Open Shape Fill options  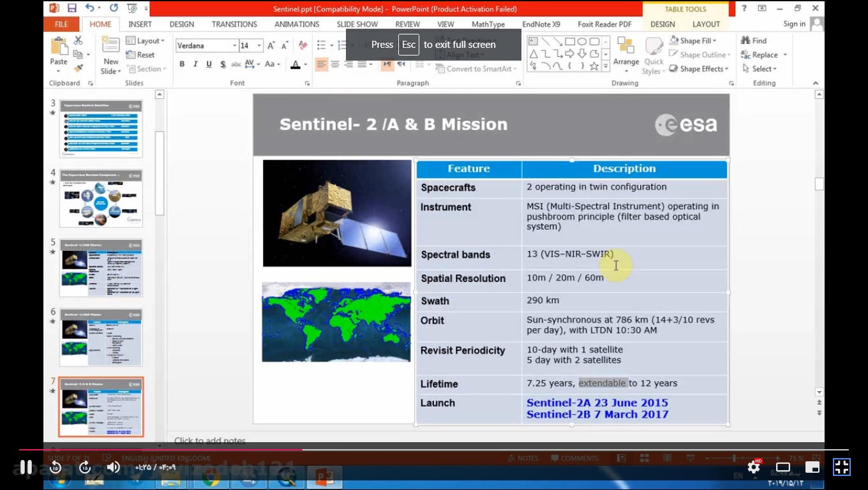pyautogui.click(x=692, y=41)
